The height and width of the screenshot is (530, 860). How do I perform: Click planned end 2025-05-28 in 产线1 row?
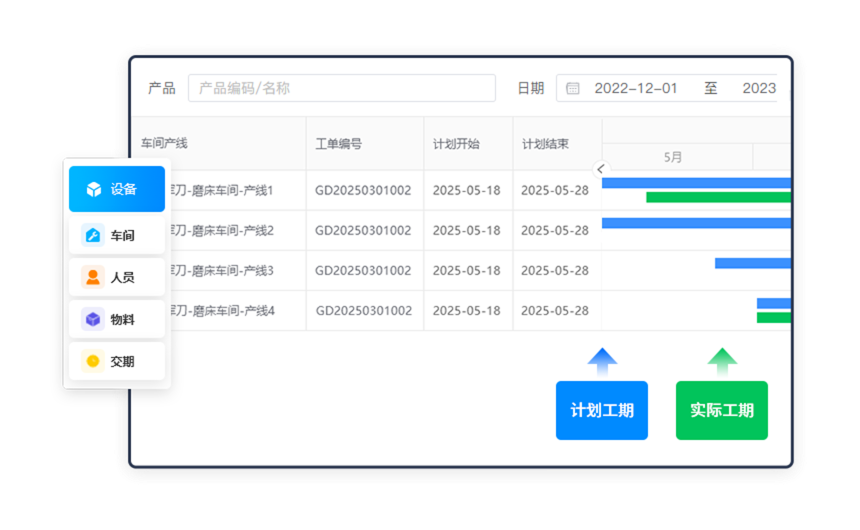(x=555, y=190)
